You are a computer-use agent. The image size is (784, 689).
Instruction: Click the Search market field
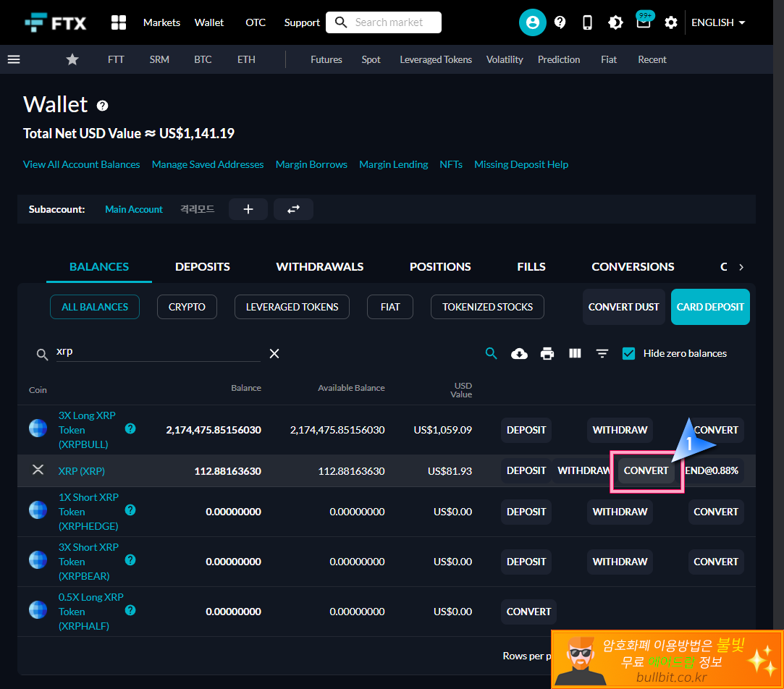384,22
